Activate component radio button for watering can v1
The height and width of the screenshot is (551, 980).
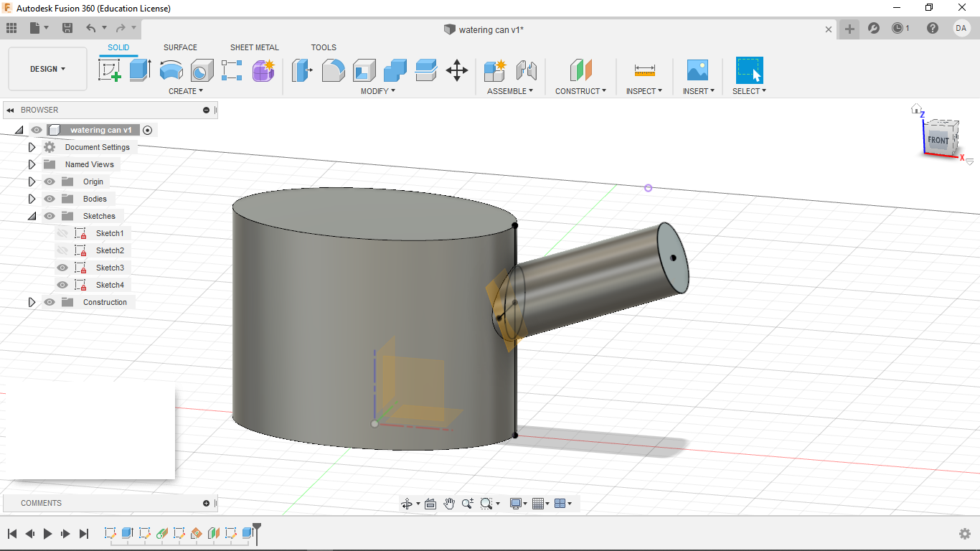point(148,130)
